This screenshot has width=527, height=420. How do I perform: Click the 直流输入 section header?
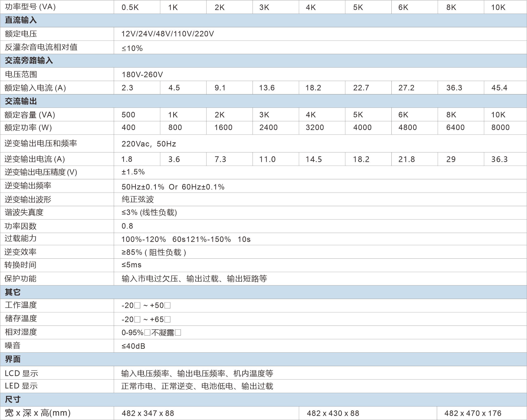click(21, 20)
